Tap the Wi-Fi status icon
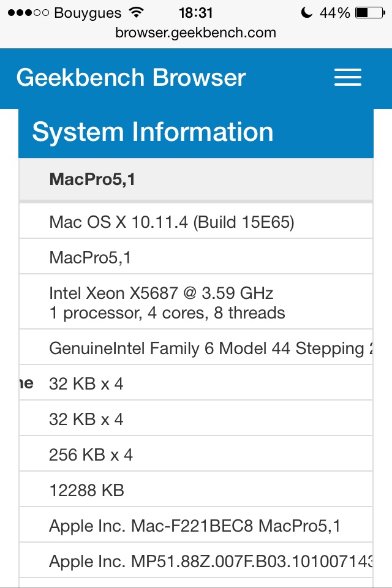This screenshot has height=588, width=392. click(x=137, y=13)
